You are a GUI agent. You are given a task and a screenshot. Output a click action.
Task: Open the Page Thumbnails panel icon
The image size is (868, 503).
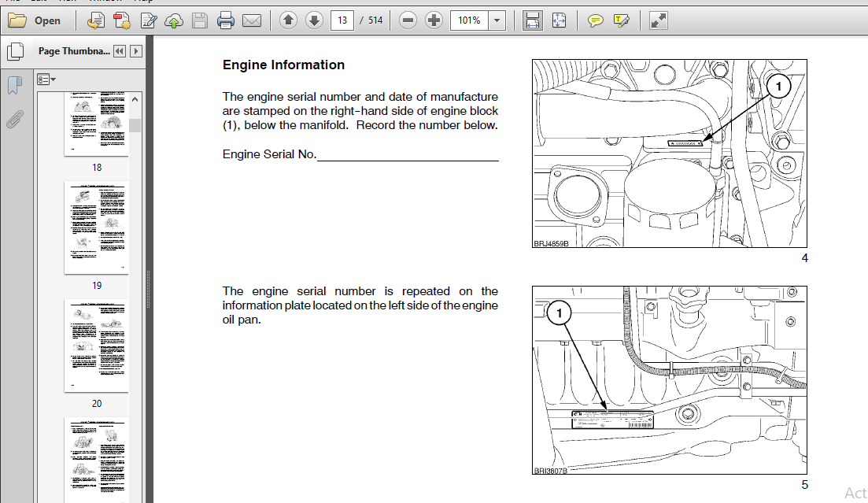16,51
